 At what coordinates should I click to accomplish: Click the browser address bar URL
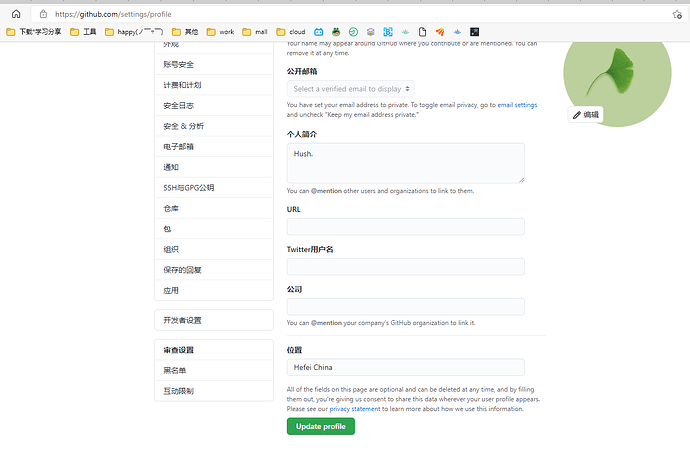coord(113,14)
